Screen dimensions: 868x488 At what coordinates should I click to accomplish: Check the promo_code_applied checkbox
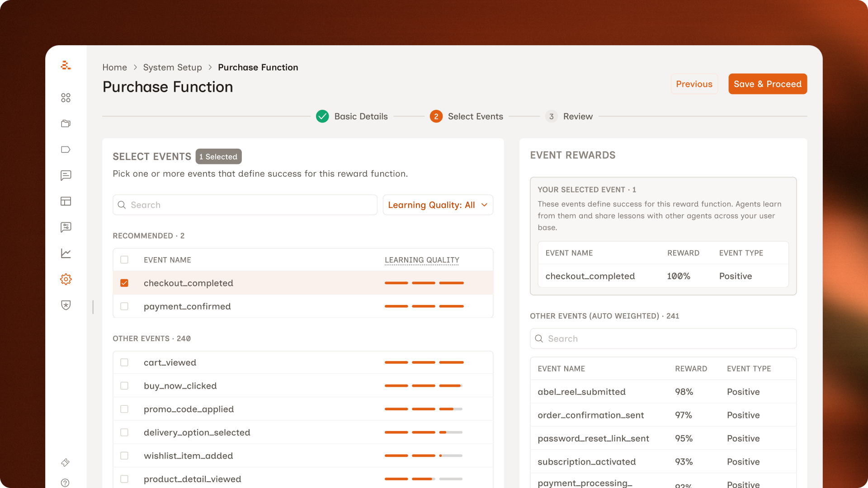coord(124,409)
